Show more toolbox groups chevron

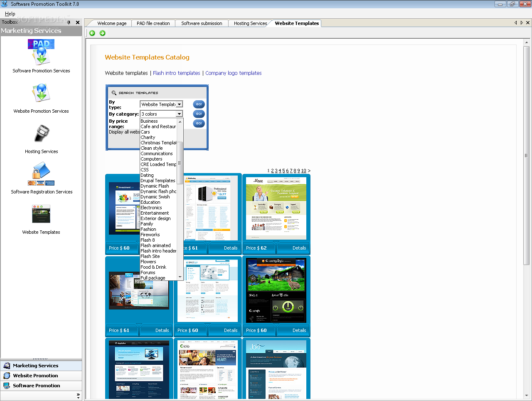[x=78, y=396]
